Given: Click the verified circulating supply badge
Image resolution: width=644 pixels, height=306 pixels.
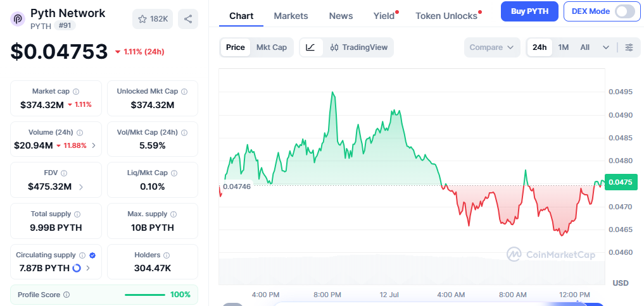Looking at the screenshot, I should pyautogui.click(x=92, y=255).
